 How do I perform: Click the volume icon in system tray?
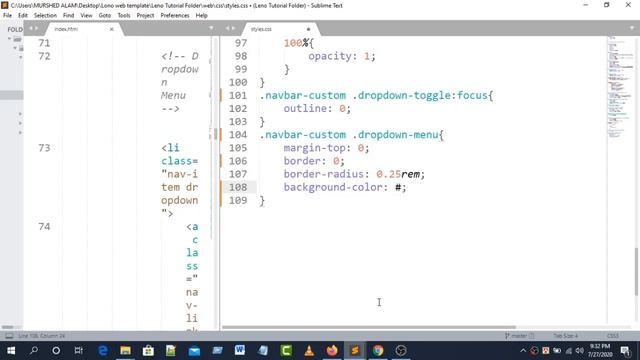(579, 351)
